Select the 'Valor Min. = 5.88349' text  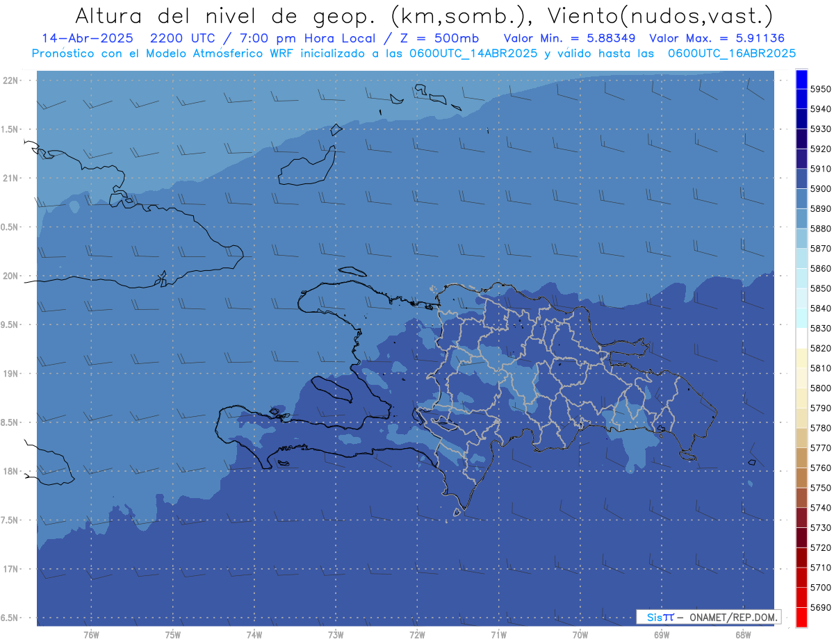coord(569,38)
